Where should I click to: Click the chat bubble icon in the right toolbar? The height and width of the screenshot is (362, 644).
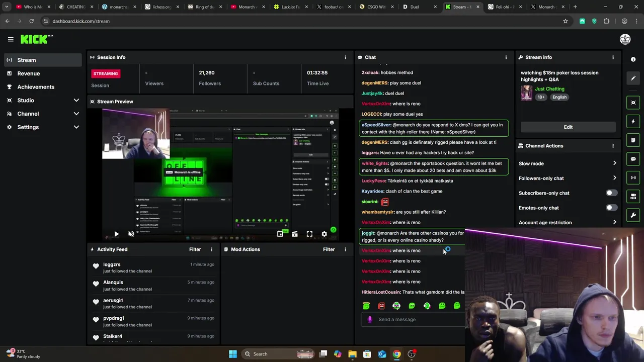pyautogui.click(x=633, y=159)
